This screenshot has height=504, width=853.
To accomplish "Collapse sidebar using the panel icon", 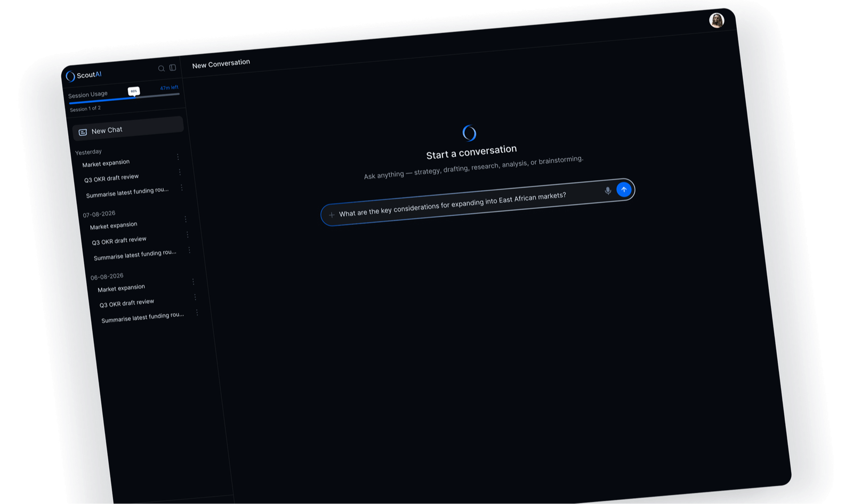I will 173,68.
